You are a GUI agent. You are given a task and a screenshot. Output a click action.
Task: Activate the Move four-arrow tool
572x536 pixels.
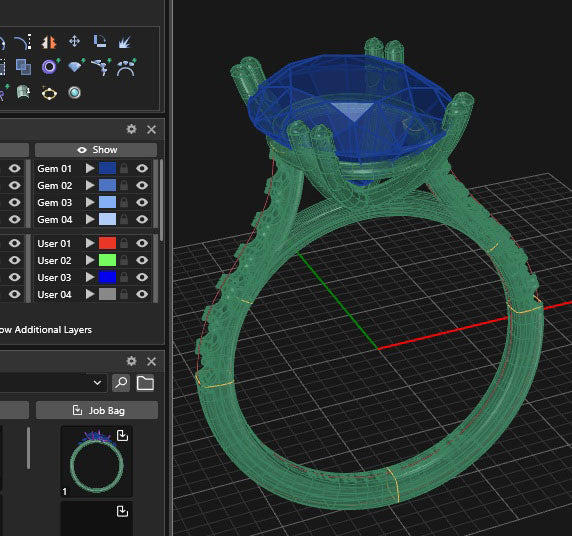[74, 41]
